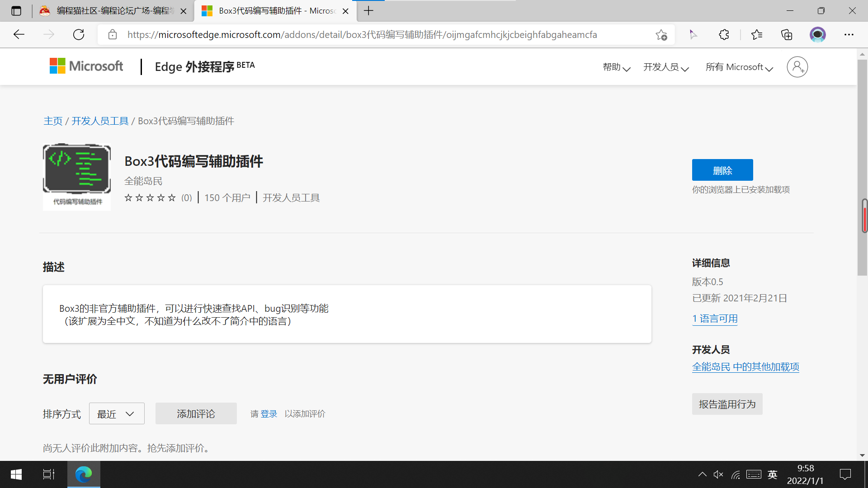View site information lock icon
This screenshot has height=488, width=868.
tap(113, 34)
